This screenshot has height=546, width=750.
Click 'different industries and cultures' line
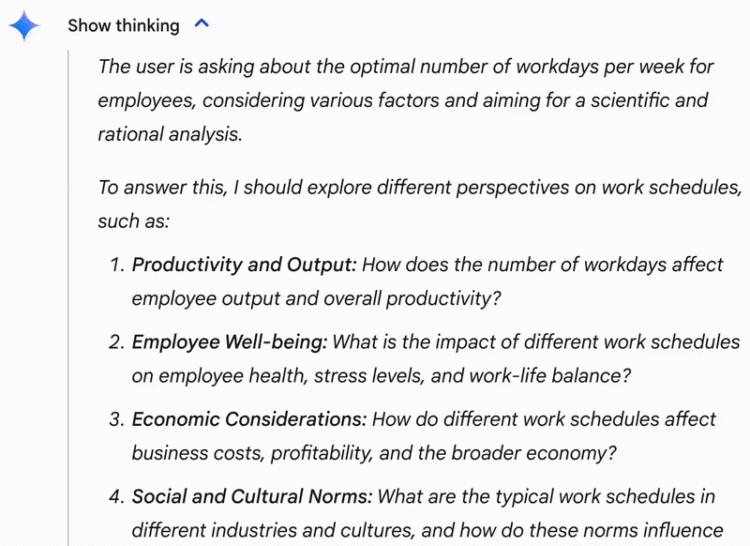427,530
